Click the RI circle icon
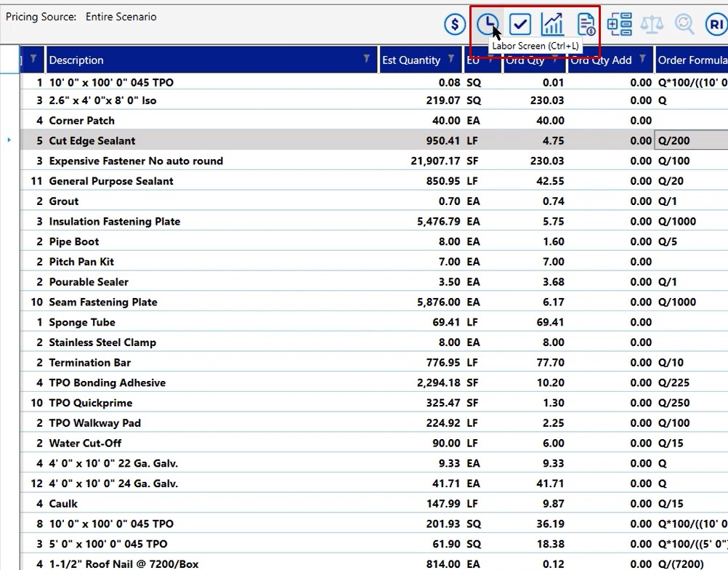 tap(716, 25)
